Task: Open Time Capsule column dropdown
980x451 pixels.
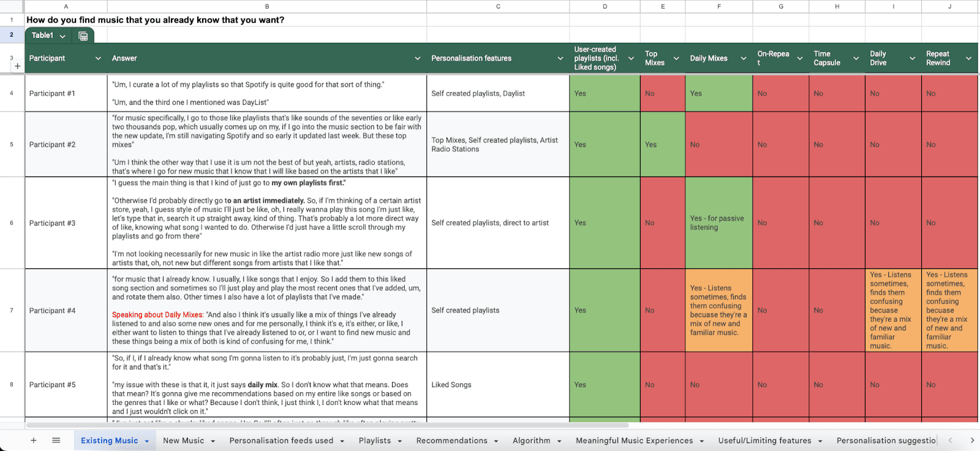Action: pos(856,58)
